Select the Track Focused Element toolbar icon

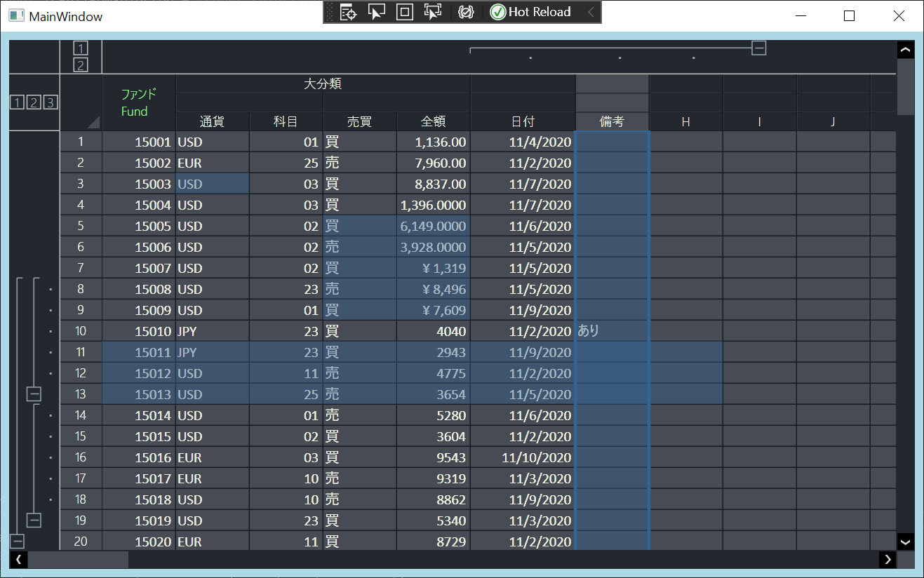[x=433, y=12]
